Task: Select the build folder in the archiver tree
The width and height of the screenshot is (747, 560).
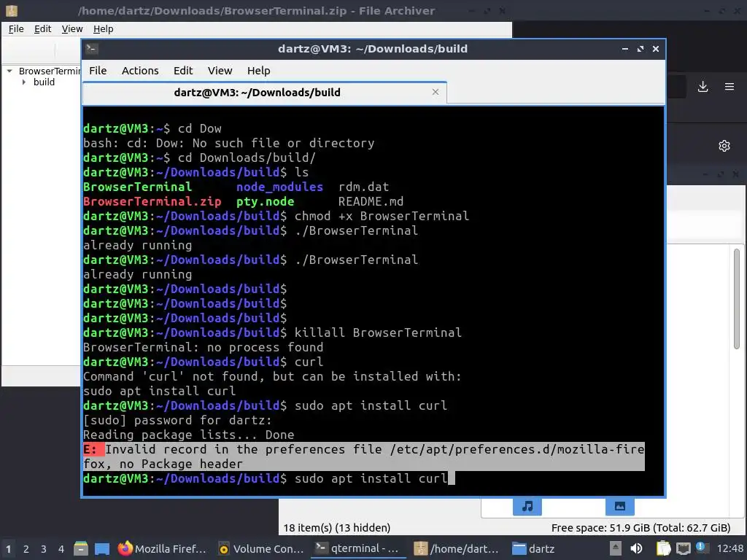Action: click(x=44, y=82)
